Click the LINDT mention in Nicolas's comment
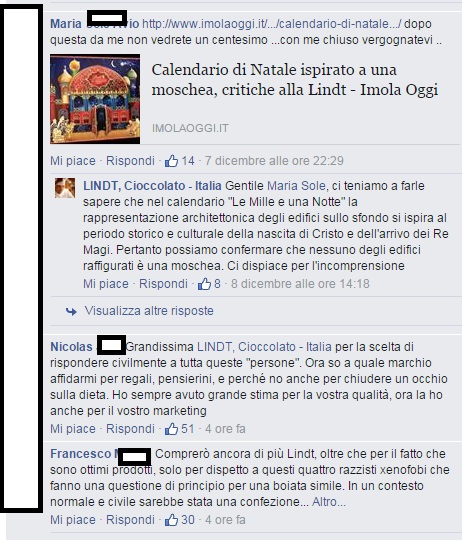Viewport: 462px width, 540px height. point(264,347)
